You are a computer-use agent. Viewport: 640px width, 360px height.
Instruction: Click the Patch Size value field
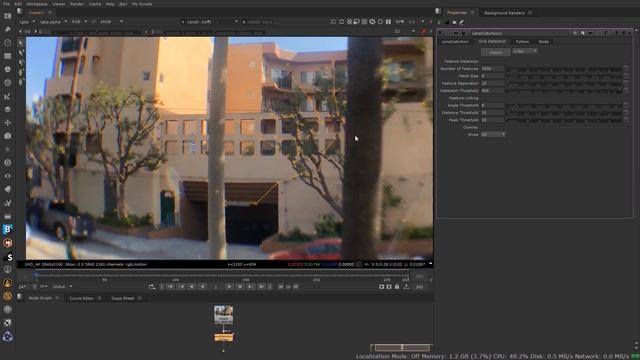[493, 76]
